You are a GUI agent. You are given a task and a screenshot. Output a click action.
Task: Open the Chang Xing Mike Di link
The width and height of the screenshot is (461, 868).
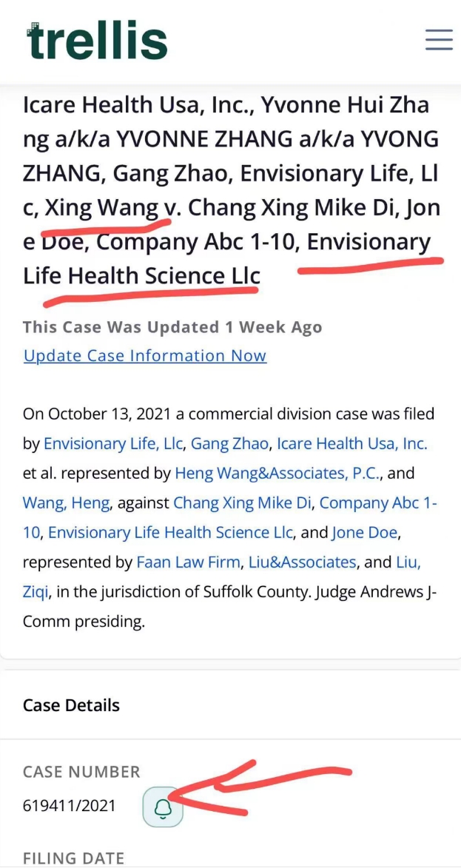(x=244, y=503)
